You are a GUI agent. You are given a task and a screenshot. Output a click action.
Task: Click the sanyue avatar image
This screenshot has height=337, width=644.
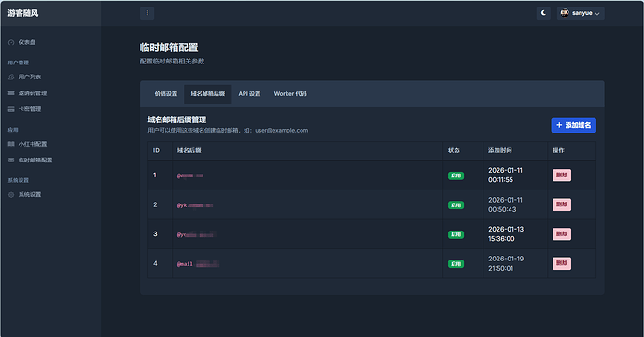click(x=565, y=13)
